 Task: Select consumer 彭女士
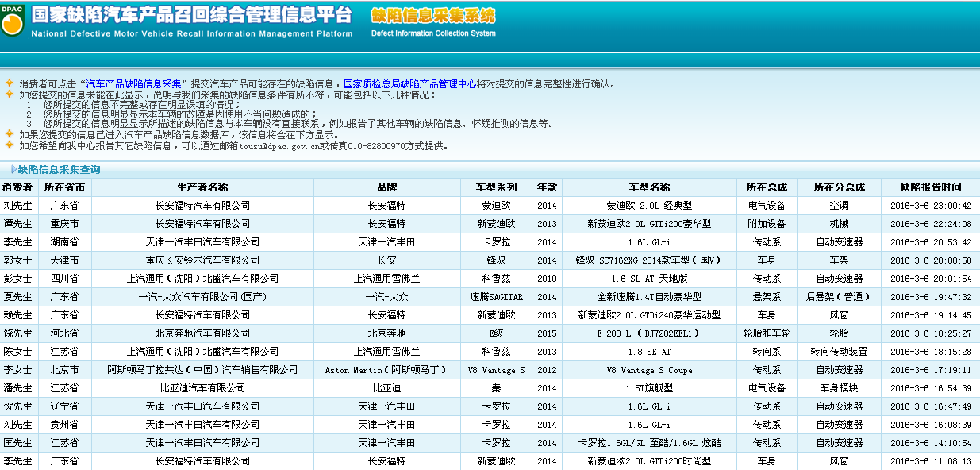click(x=19, y=279)
